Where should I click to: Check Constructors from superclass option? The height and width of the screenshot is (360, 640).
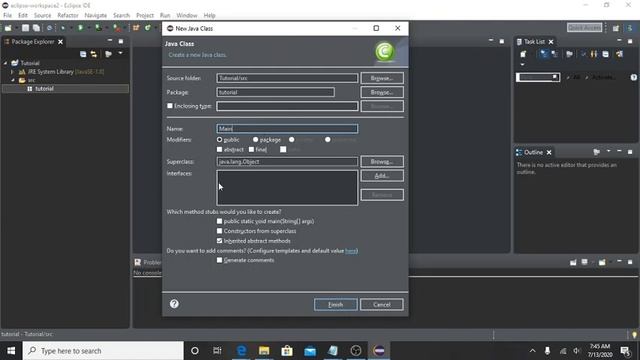(220, 231)
